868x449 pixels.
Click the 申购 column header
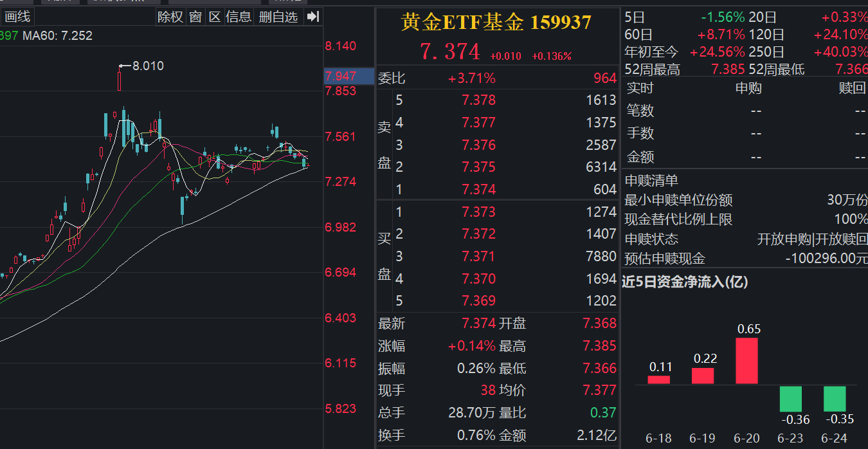[748, 88]
